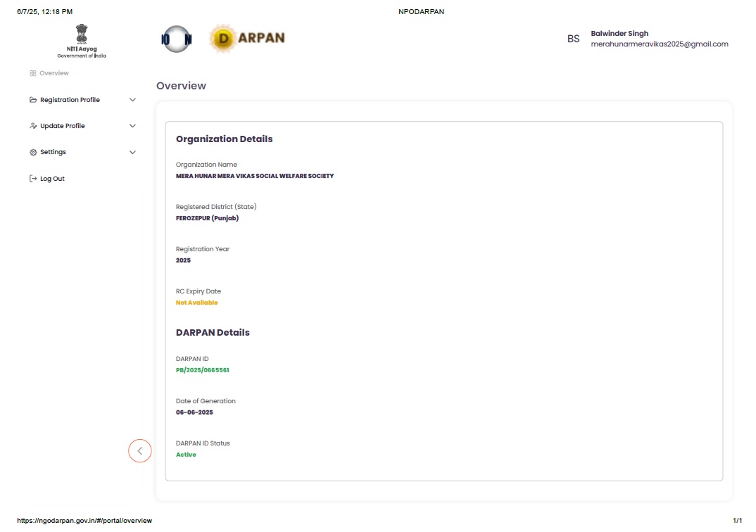
Task: Click the registration year 2025 value
Action: click(x=183, y=260)
